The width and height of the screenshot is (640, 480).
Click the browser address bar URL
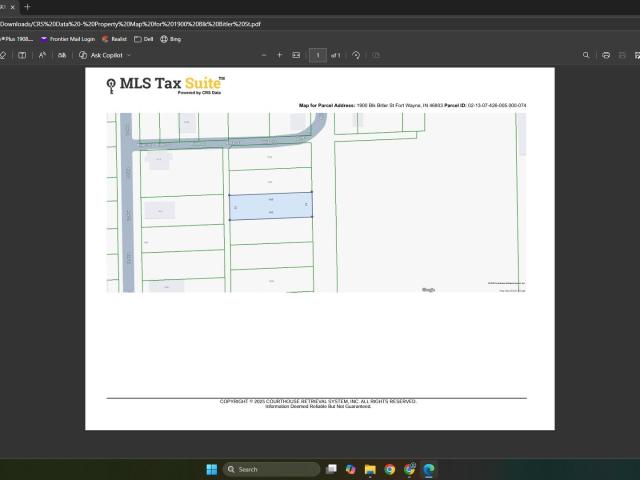[x=130, y=23]
